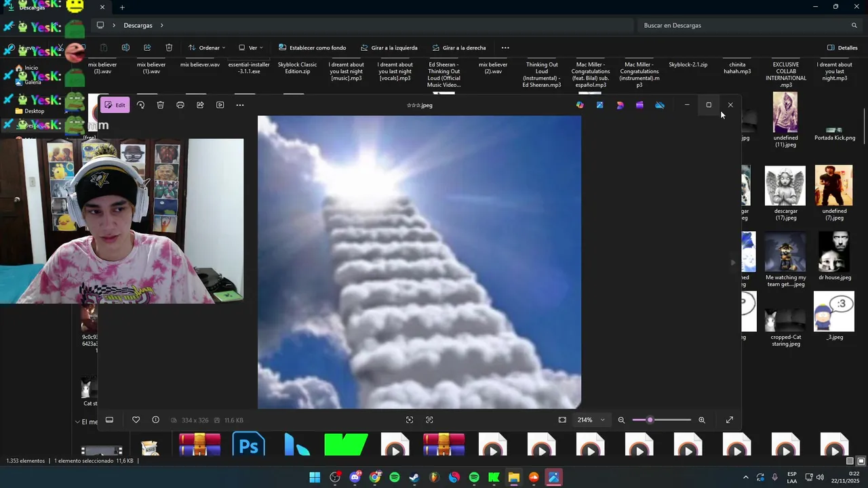Click Establecer como fondo in Explorer
The image size is (868, 488).
pyautogui.click(x=311, y=47)
